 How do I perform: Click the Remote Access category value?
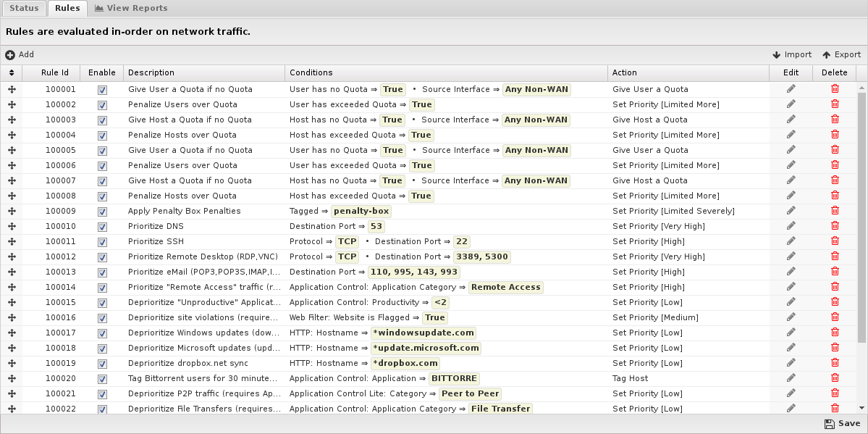coord(505,287)
